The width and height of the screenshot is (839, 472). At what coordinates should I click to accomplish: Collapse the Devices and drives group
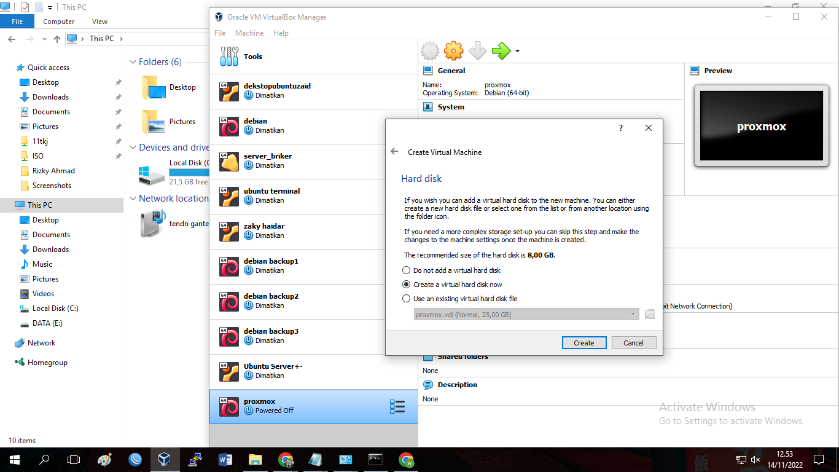133,148
